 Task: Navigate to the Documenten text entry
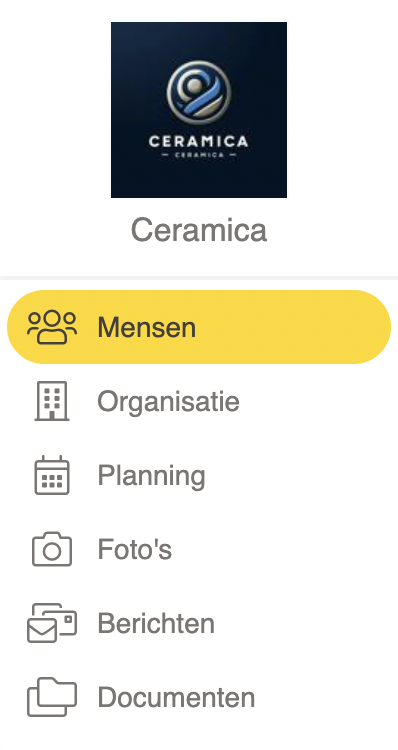click(176, 697)
